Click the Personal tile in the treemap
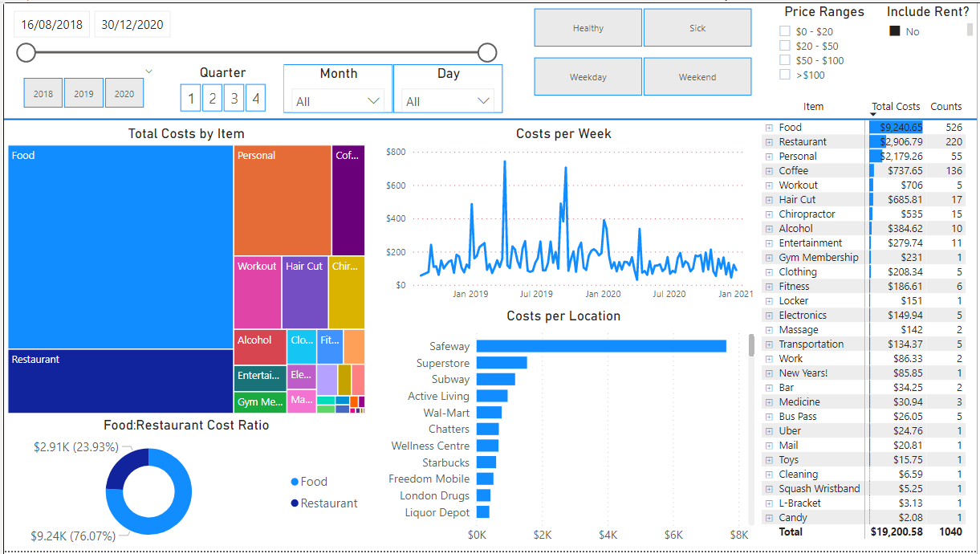The height and width of the screenshot is (554, 980). 283,201
